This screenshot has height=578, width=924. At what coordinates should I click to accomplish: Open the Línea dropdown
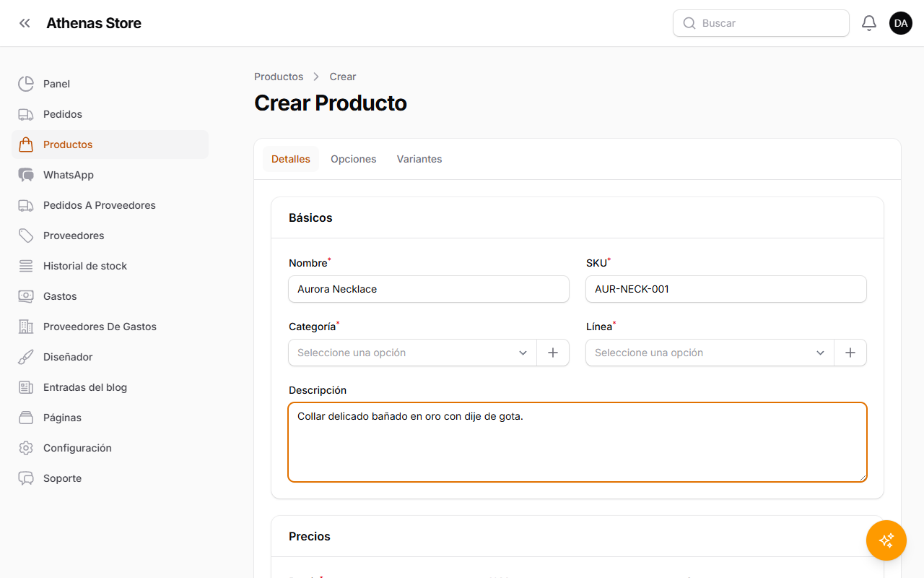click(x=710, y=353)
